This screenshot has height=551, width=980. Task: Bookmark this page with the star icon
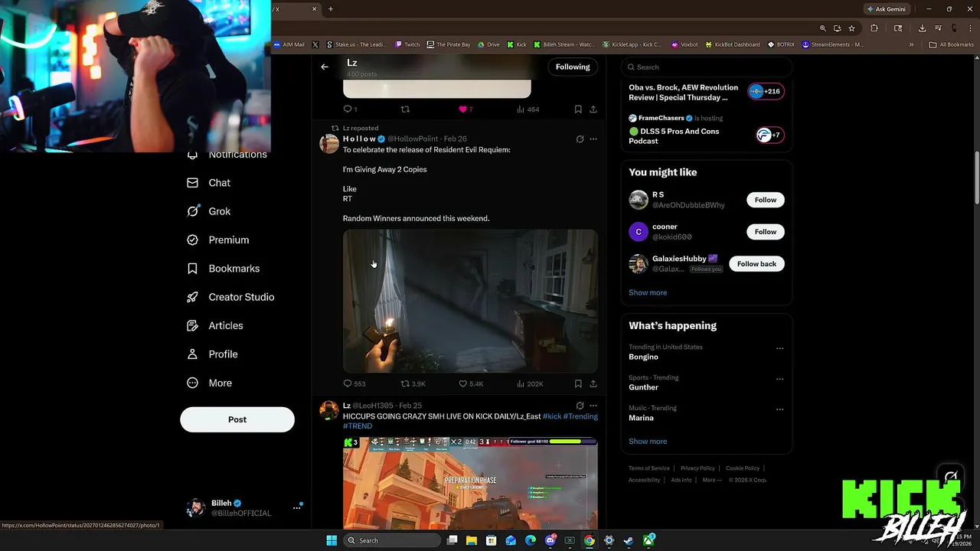tap(851, 28)
